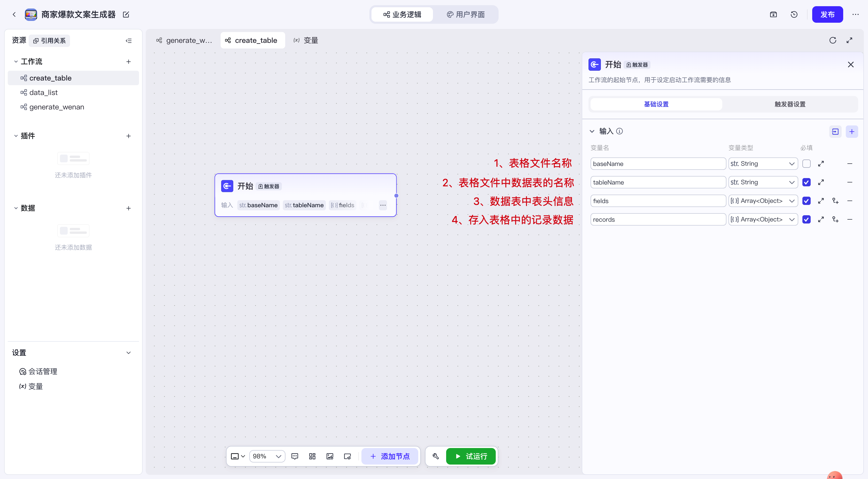Image resolution: width=868 pixels, height=479 pixels.
Task: Enable required checkbox for baseName
Action: click(x=806, y=164)
